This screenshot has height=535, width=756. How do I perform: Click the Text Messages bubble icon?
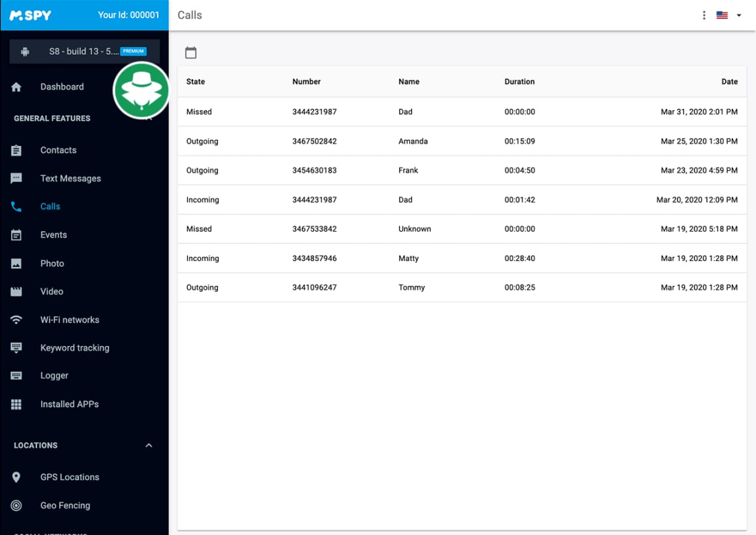tap(16, 179)
